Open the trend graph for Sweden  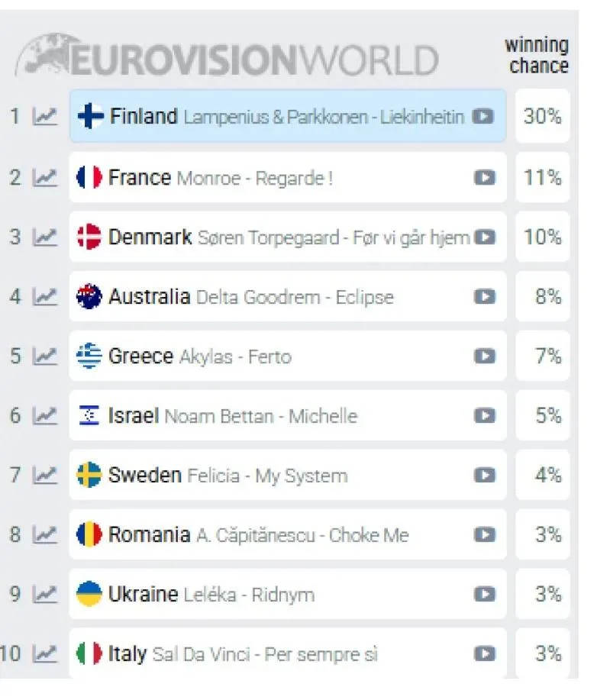[x=45, y=475]
